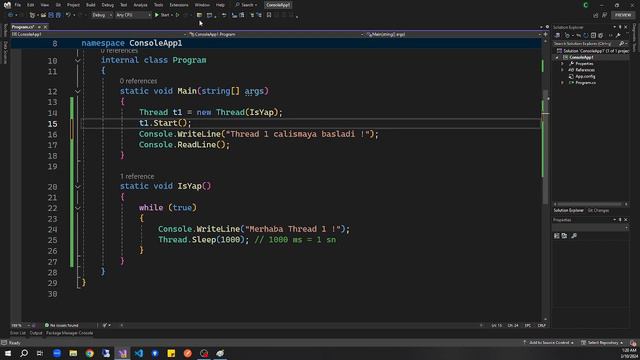Click Collapse All icon in Solution Explorer
Viewport: 640px width, 360px height.
(593, 36)
